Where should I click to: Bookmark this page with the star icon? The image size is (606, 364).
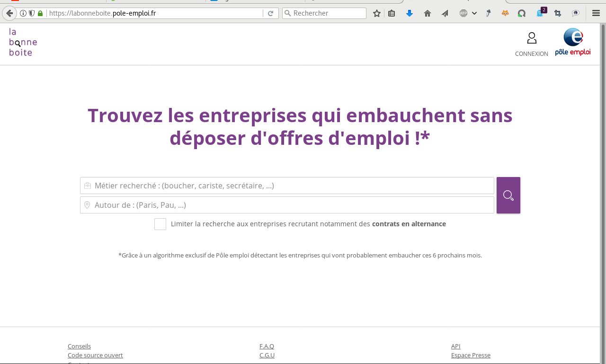point(377,13)
